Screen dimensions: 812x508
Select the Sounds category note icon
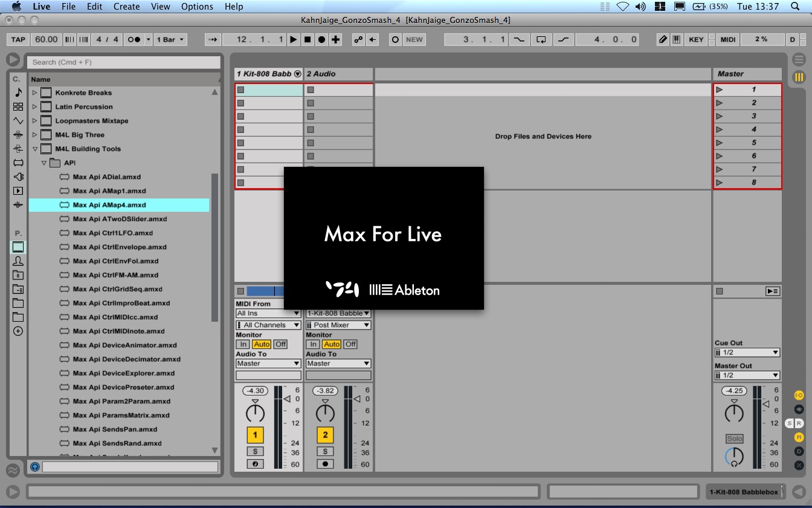18,93
